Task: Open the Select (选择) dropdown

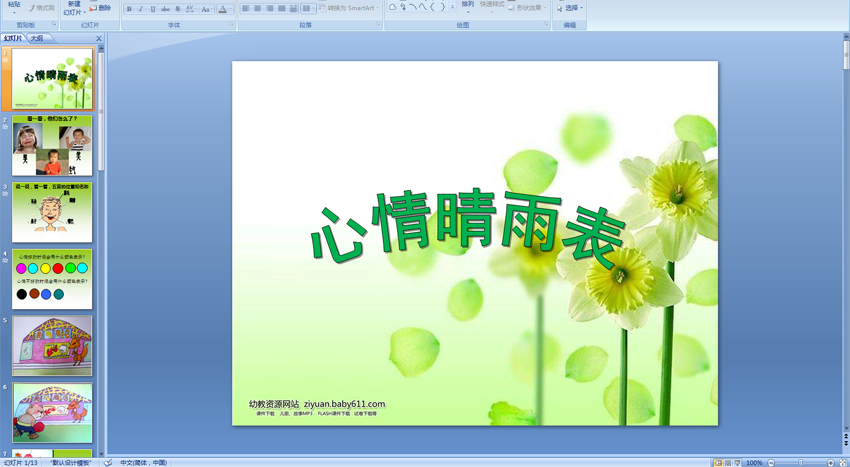Action: (x=570, y=8)
